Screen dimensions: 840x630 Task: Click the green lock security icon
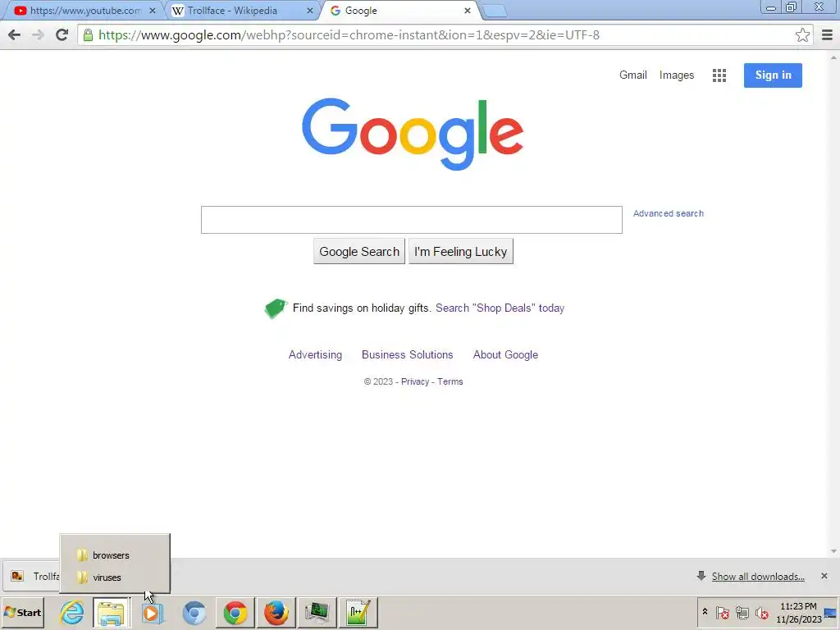89,34
